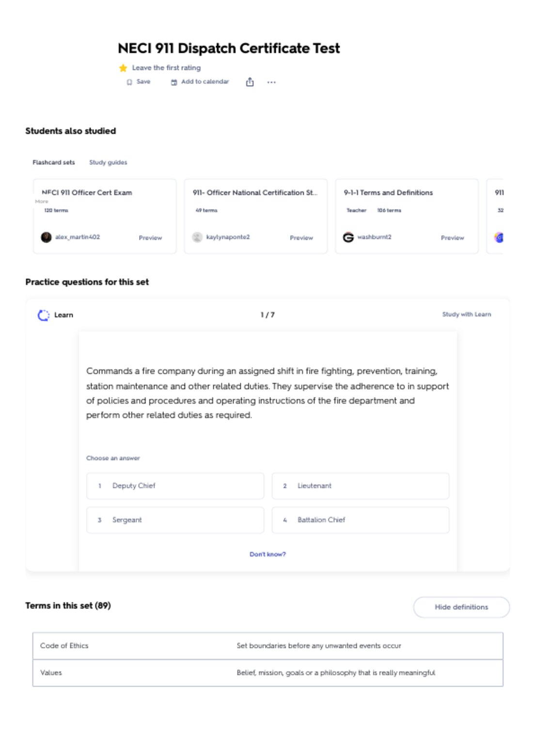This screenshot has width=535, height=756.
Task: Open 9-1-1 Terms and Definitions card
Action: 407,216
